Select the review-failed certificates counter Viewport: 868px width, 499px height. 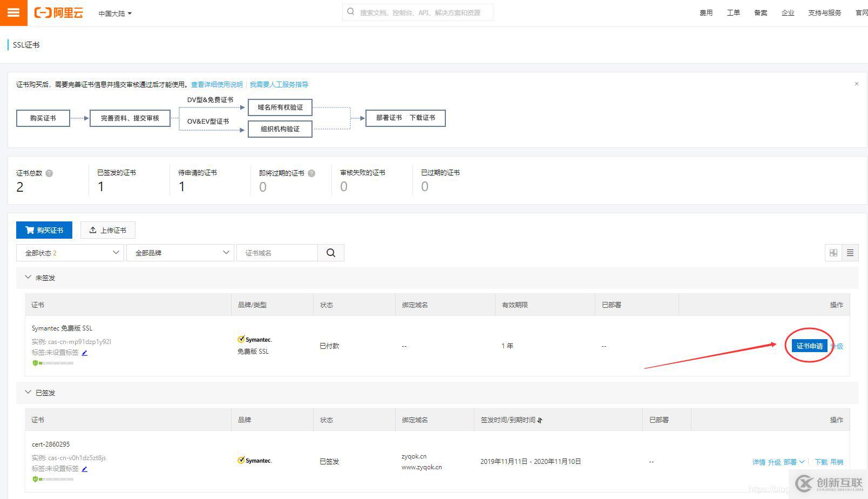[363, 180]
